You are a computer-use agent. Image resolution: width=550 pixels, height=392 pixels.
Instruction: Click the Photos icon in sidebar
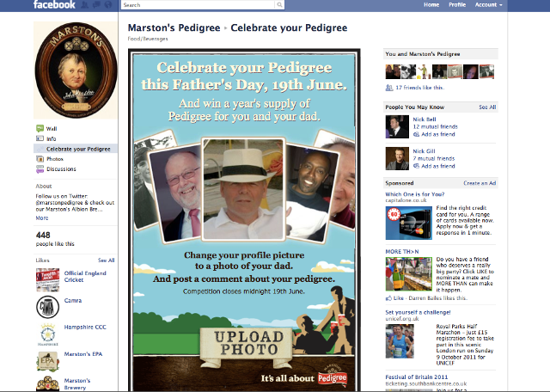pos(40,159)
